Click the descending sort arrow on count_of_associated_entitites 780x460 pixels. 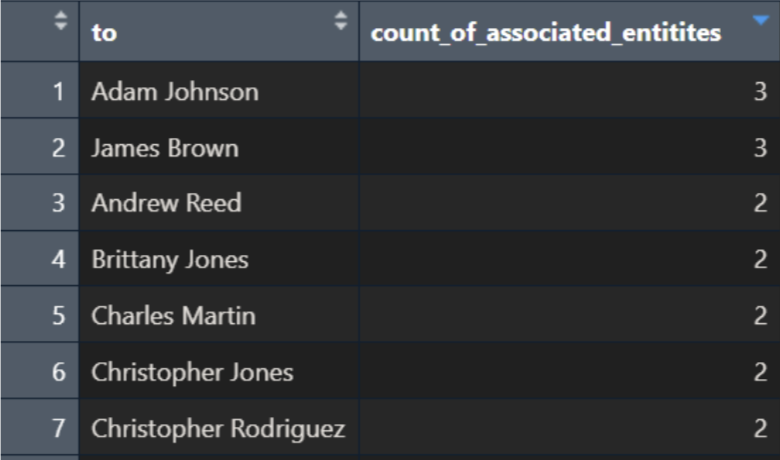(759, 20)
